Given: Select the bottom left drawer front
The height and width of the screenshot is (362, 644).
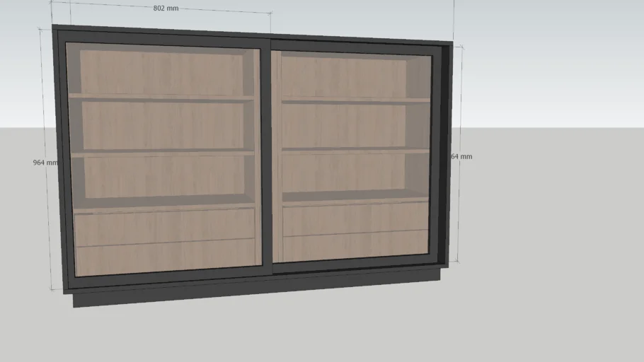Looking at the screenshot, I should point(164,258).
